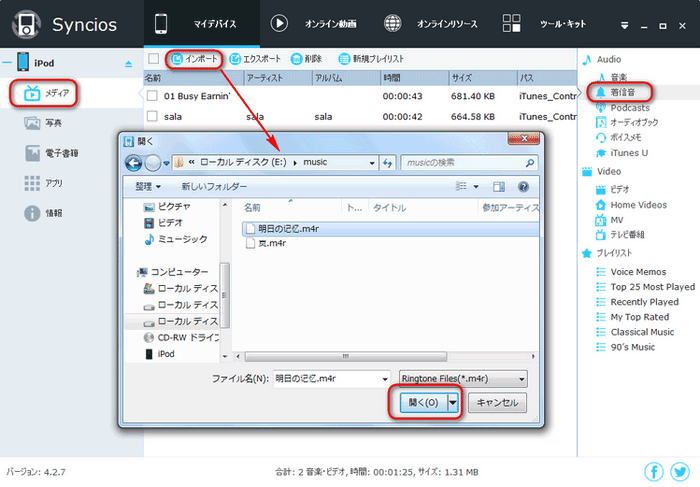700x487 pixels.
Task: Open the online resources tab
Action: (430, 24)
